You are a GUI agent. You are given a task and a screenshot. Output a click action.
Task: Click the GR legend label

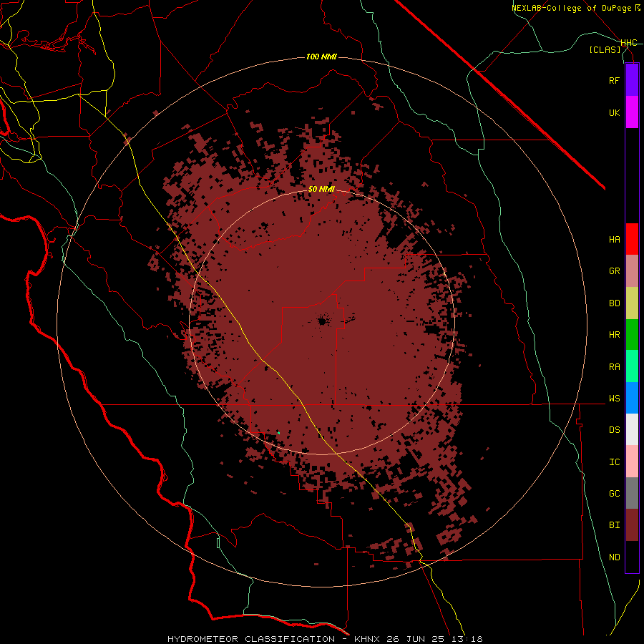pyautogui.click(x=614, y=271)
